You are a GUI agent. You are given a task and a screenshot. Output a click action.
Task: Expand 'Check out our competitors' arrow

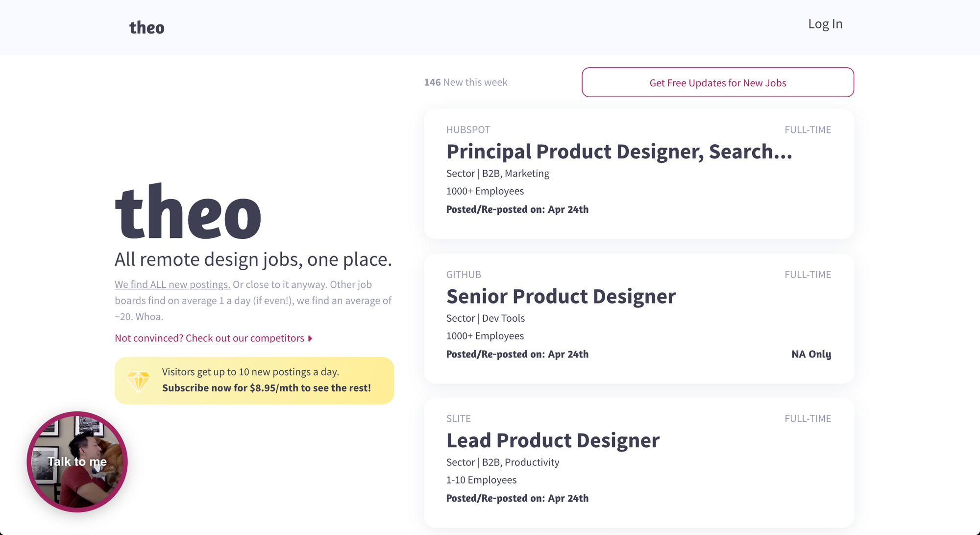[x=310, y=338]
